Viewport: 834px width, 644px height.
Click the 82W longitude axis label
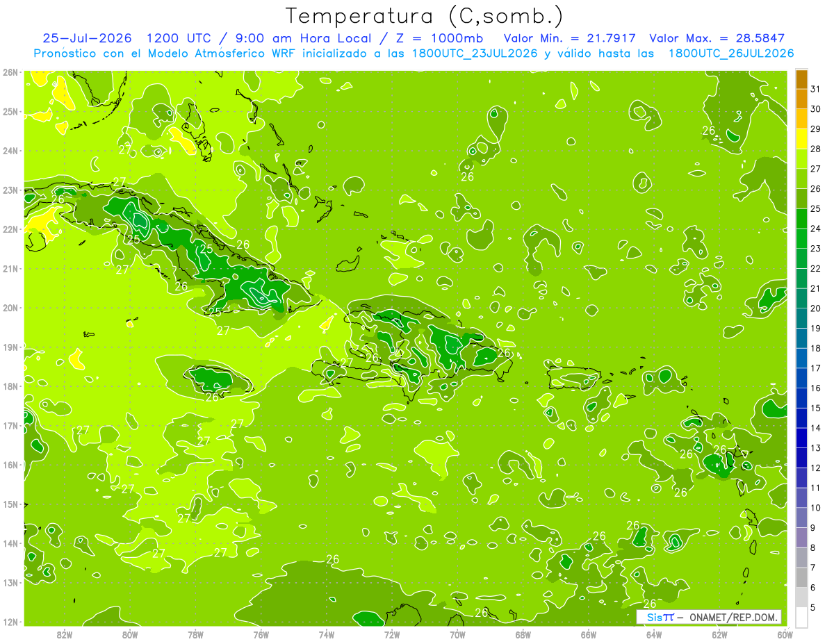[64, 634]
